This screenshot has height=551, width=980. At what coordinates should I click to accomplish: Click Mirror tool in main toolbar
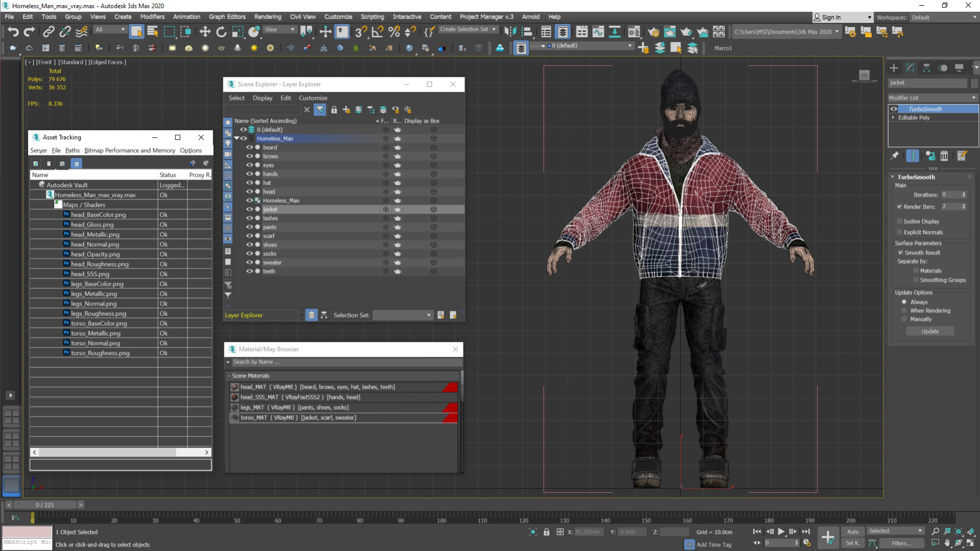click(x=510, y=32)
